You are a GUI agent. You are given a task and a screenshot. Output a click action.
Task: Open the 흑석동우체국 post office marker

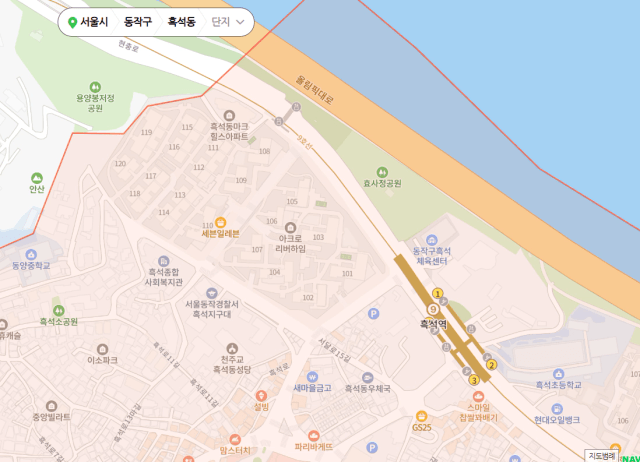tap(367, 378)
